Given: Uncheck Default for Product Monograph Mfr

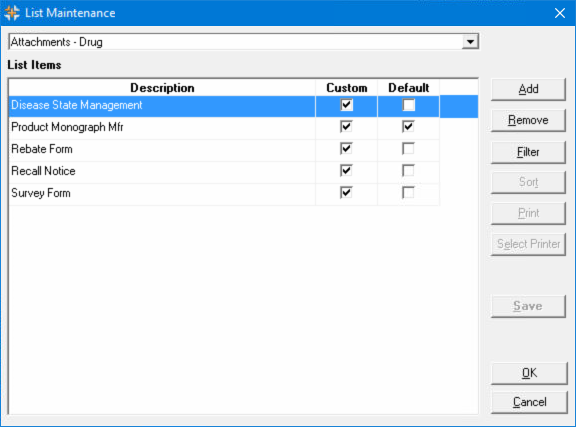Looking at the screenshot, I should click(408, 127).
